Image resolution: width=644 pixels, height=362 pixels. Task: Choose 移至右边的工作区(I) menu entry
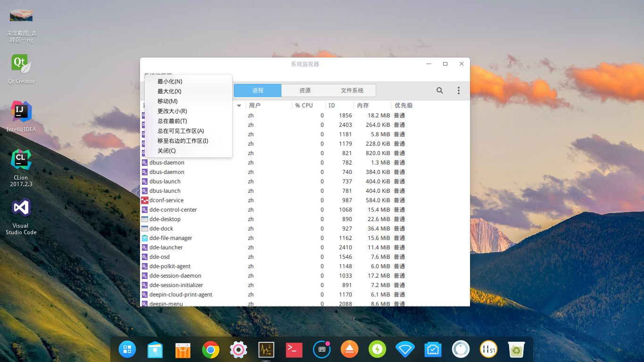182,141
